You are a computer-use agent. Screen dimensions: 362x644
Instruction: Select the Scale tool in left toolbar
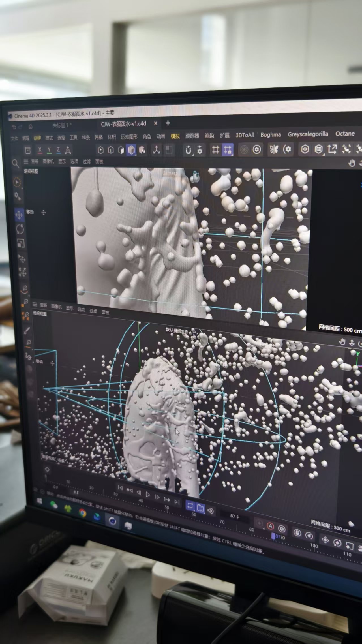coord(21,243)
